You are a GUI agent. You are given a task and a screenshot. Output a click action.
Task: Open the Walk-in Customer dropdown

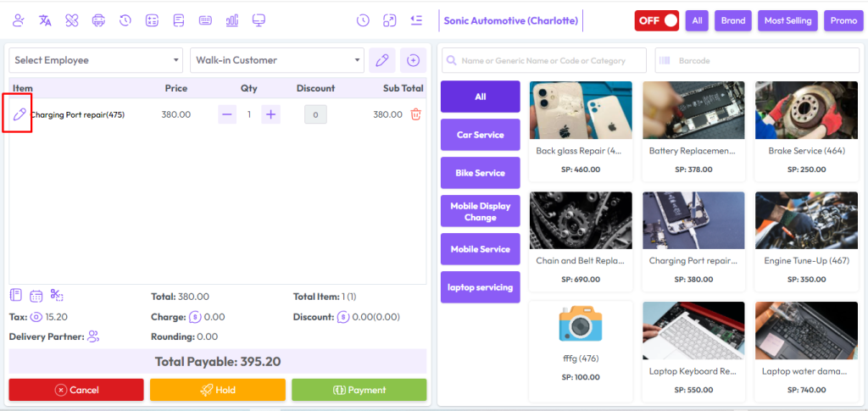point(277,60)
